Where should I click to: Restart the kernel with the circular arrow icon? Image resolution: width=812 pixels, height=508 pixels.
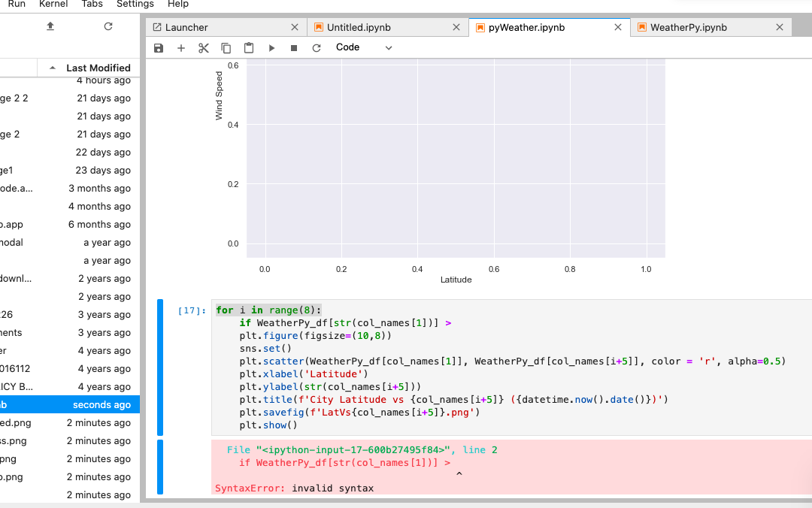coord(317,47)
